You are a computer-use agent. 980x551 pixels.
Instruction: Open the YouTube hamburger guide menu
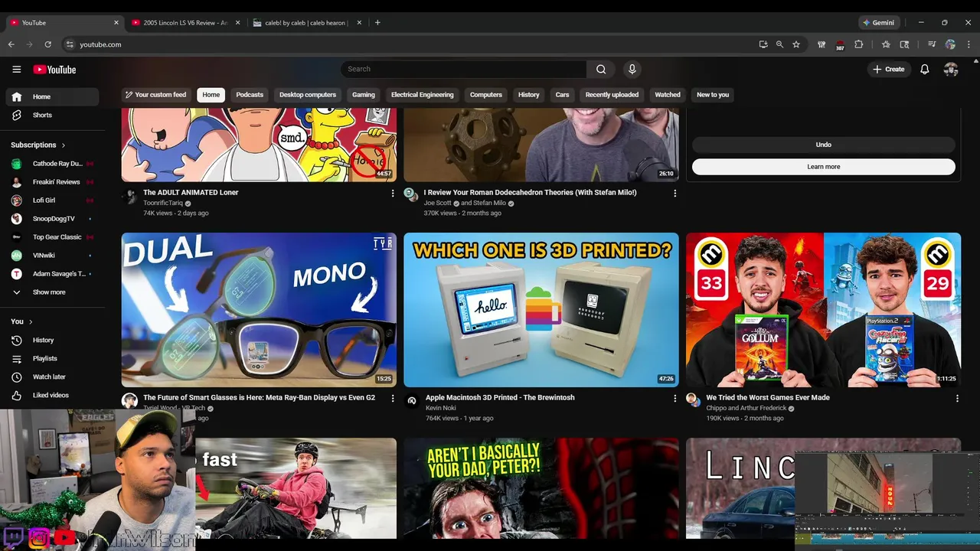tap(17, 70)
